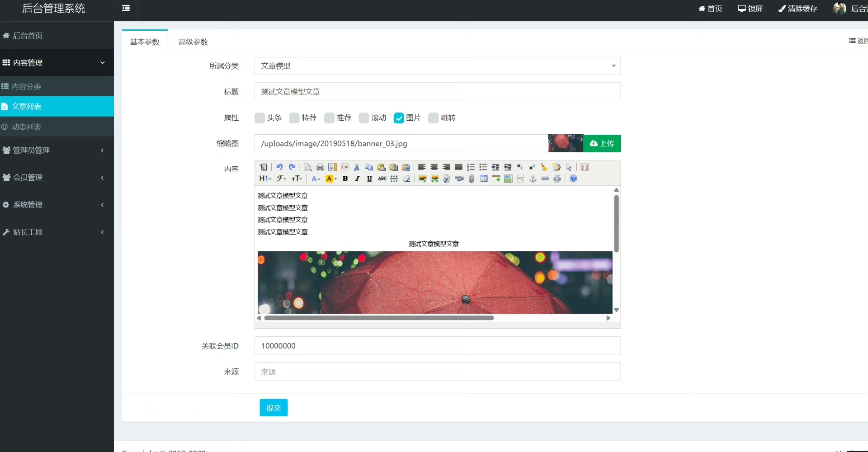This screenshot has height=452, width=868.
Task: Apply superscript formatting
Action: click(532, 167)
